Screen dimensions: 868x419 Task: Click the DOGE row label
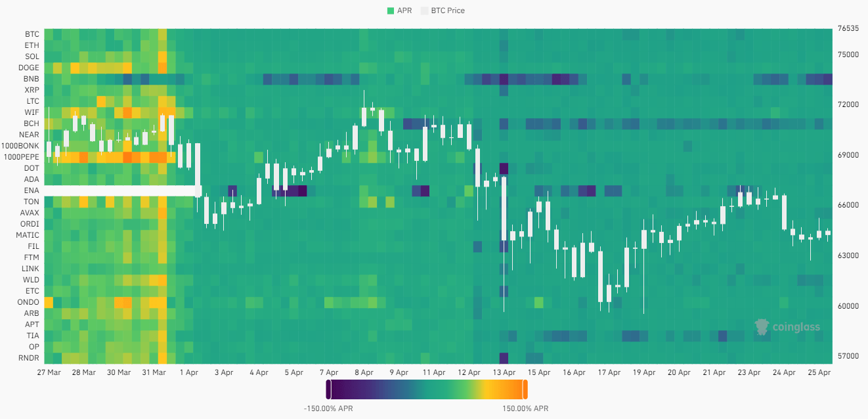[29, 68]
